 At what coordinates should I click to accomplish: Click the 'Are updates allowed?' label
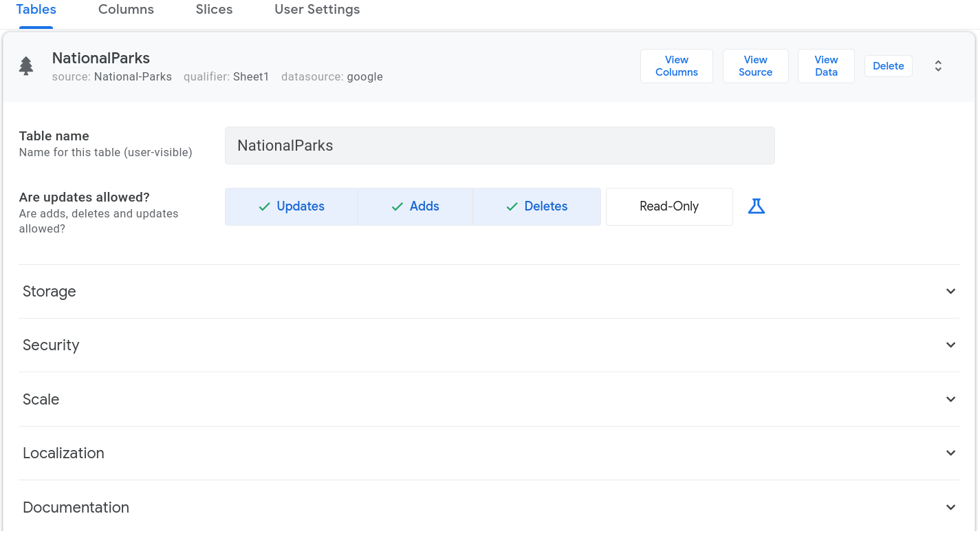(85, 197)
